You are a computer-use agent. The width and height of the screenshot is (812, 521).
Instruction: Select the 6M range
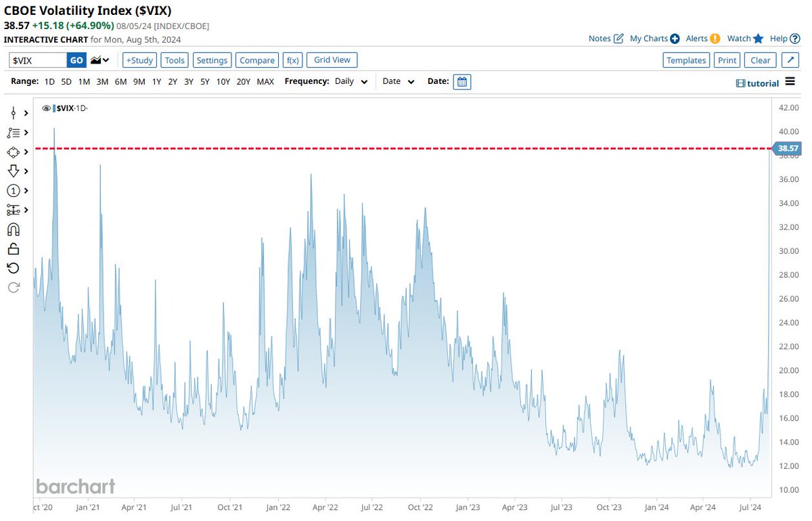click(120, 81)
